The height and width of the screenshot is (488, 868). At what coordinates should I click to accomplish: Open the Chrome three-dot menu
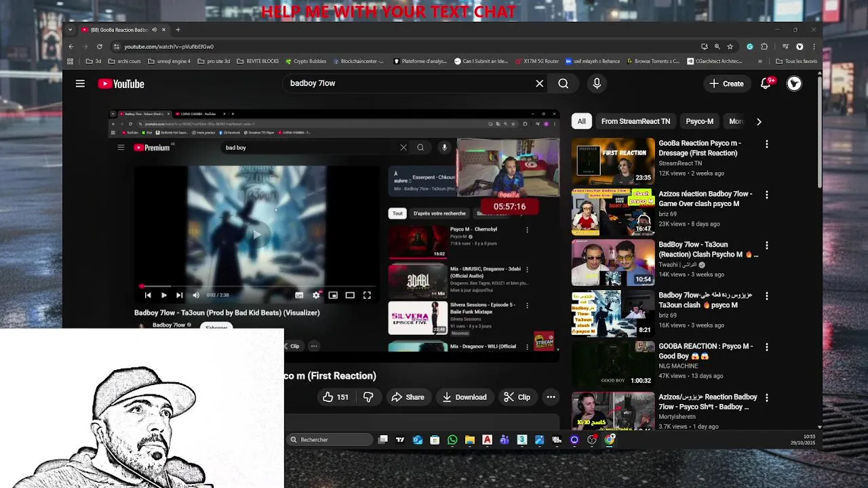814,47
